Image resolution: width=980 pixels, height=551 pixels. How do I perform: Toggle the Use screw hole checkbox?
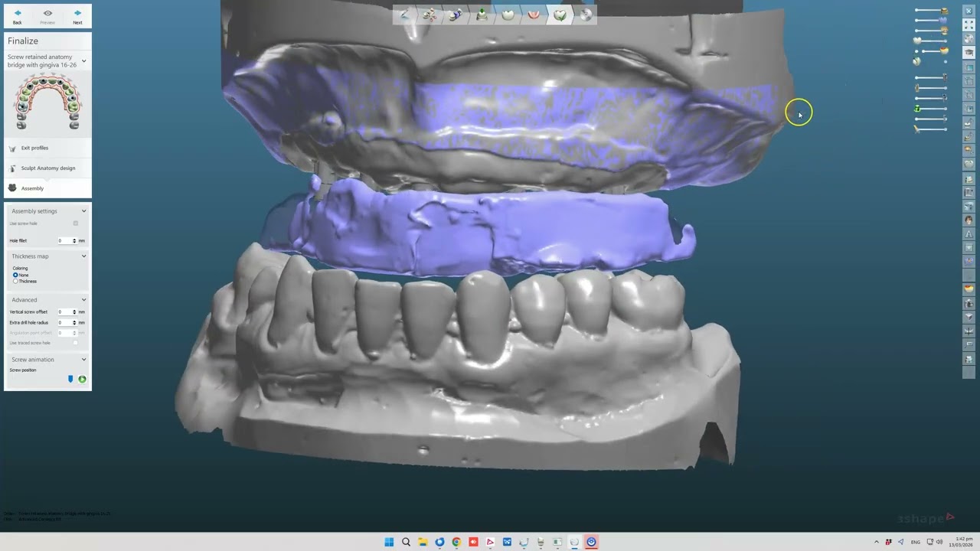[75, 223]
